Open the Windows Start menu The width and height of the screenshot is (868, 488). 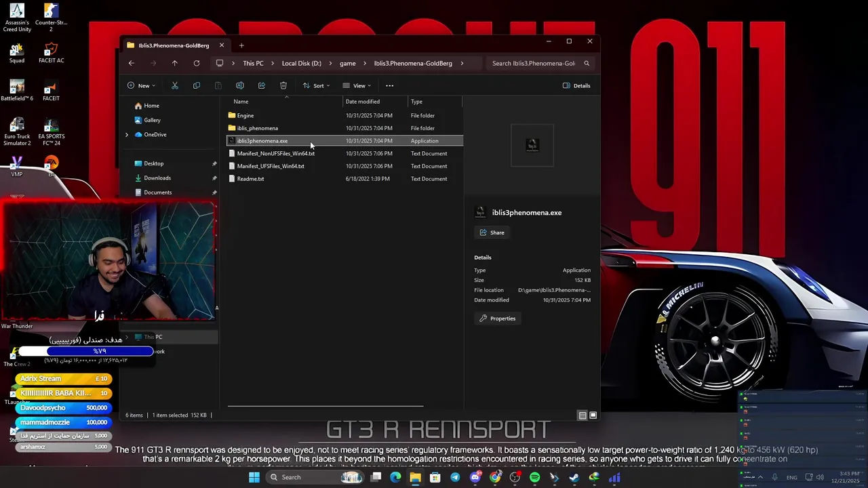[254, 477]
